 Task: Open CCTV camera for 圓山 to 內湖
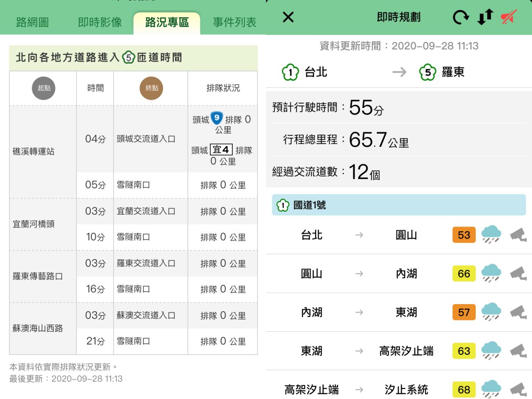pyautogui.click(x=518, y=274)
